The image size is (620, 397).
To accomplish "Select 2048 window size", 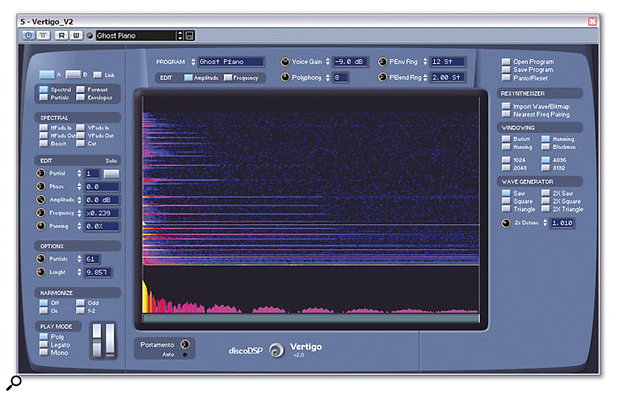I will (506, 168).
